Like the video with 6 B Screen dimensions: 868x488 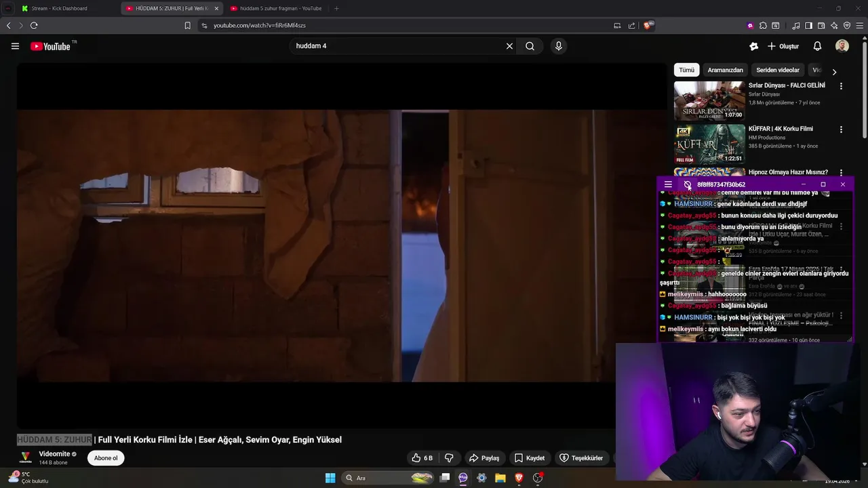click(x=422, y=458)
